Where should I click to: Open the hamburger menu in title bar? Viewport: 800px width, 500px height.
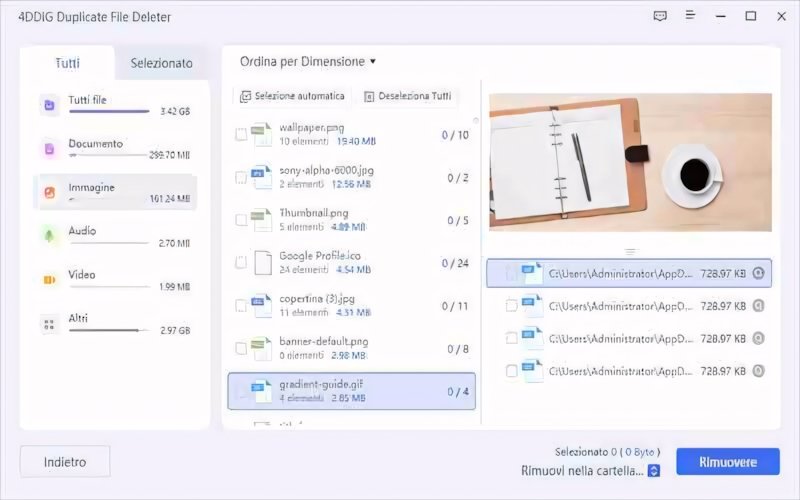(x=690, y=15)
